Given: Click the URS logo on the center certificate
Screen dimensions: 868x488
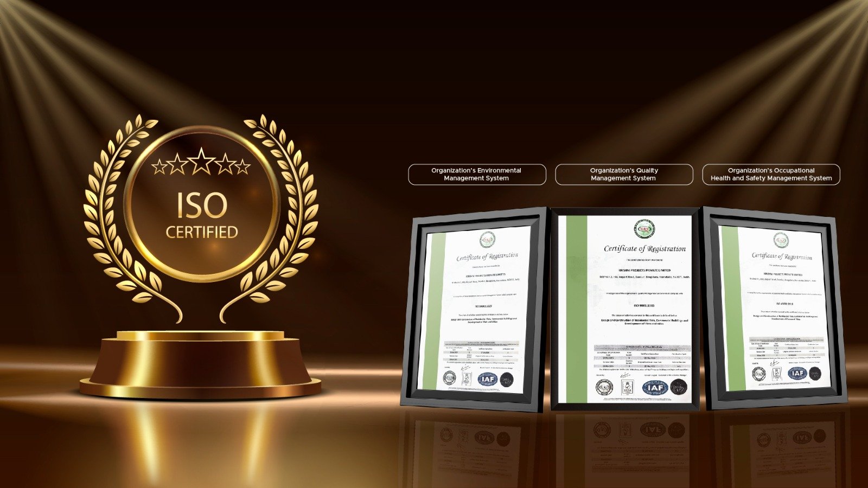Looking at the screenshot, I should [644, 229].
